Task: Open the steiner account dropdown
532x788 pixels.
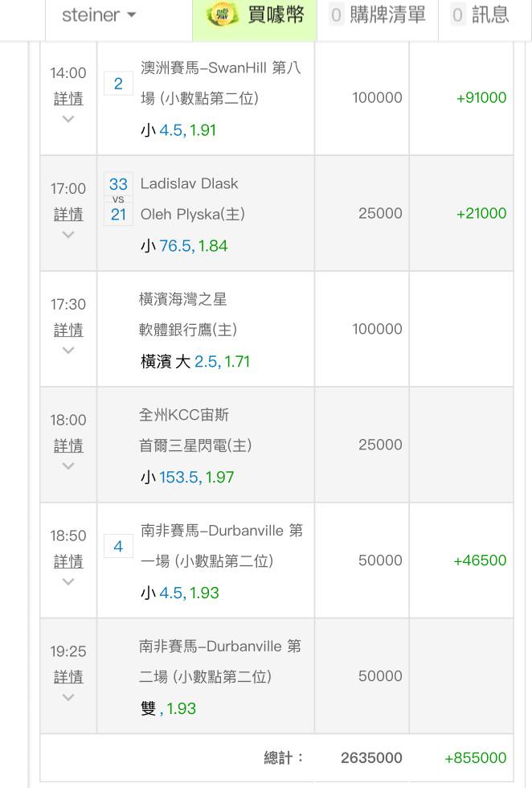Action: click(x=99, y=15)
